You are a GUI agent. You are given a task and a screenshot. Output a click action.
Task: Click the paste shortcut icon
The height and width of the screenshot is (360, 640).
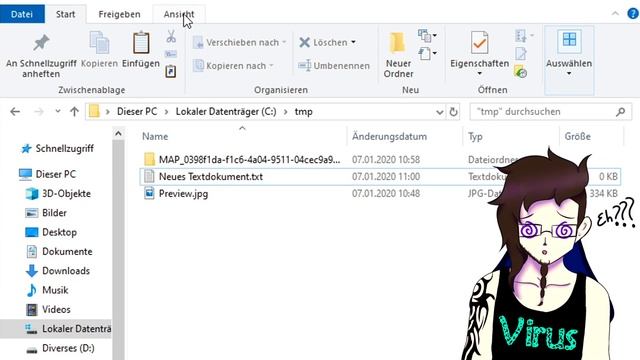[171, 71]
